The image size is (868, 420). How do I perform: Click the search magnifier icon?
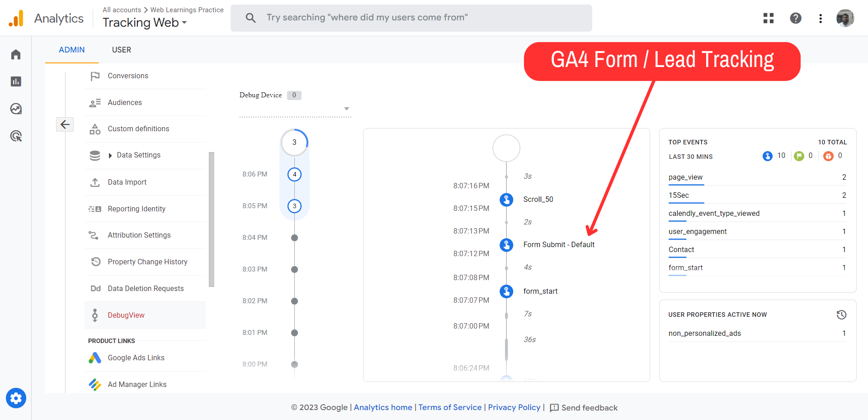coord(250,18)
